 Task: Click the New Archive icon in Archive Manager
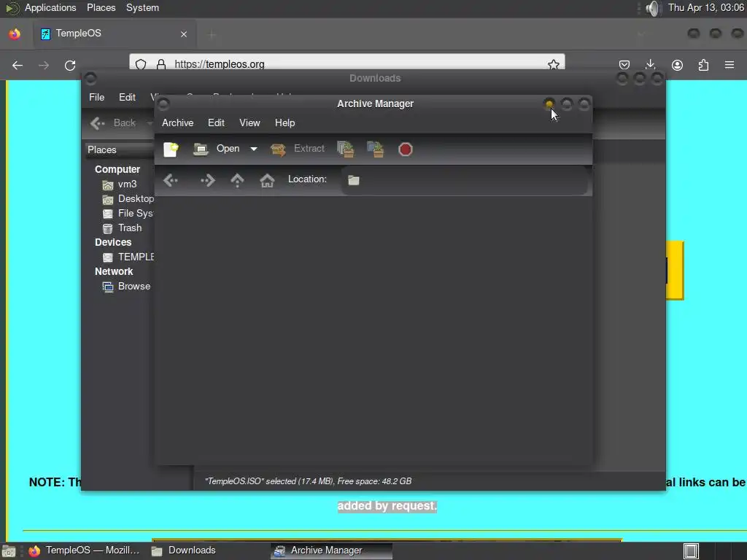pyautogui.click(x=171, y=149)
